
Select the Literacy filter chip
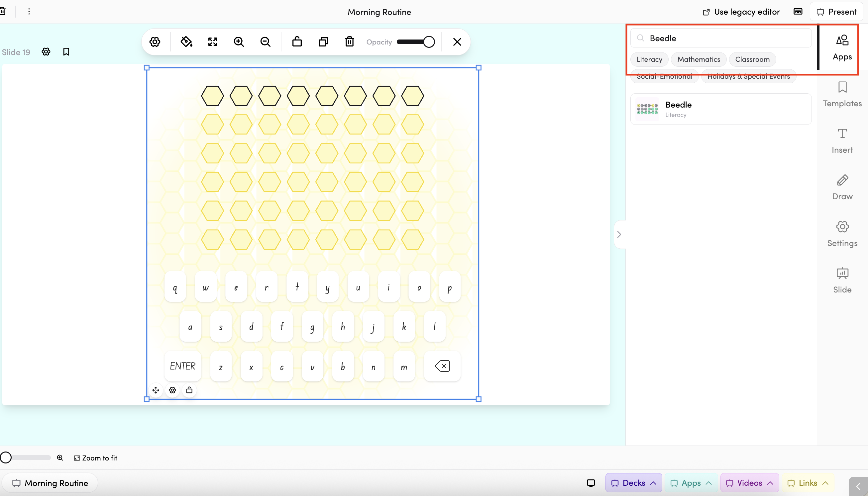click(649, 59)
